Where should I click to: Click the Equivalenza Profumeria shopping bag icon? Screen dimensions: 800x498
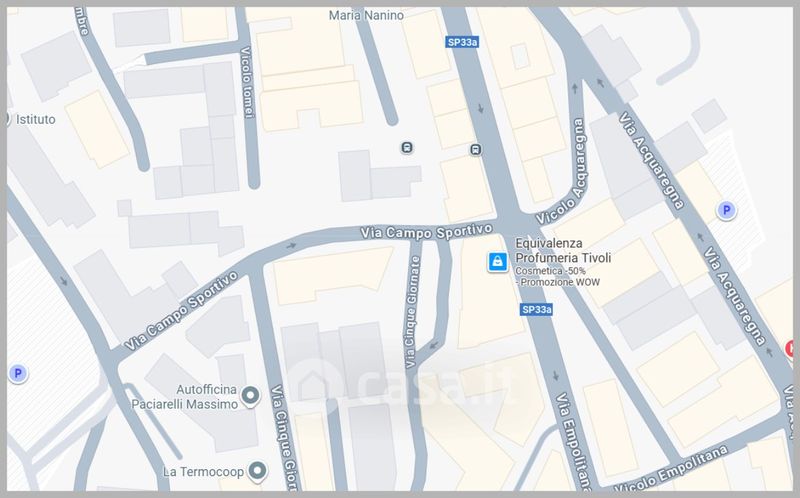tap(496, 262)
